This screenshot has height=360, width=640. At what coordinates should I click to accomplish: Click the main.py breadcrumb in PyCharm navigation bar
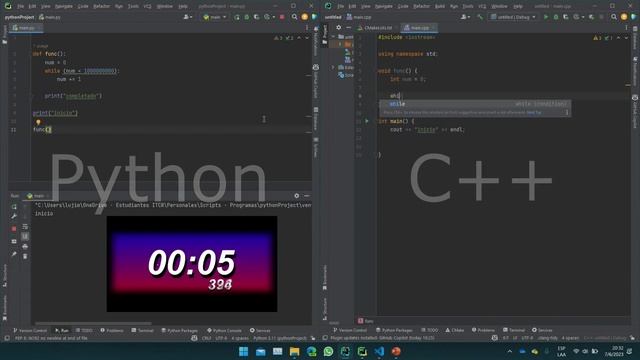(50, 17)
